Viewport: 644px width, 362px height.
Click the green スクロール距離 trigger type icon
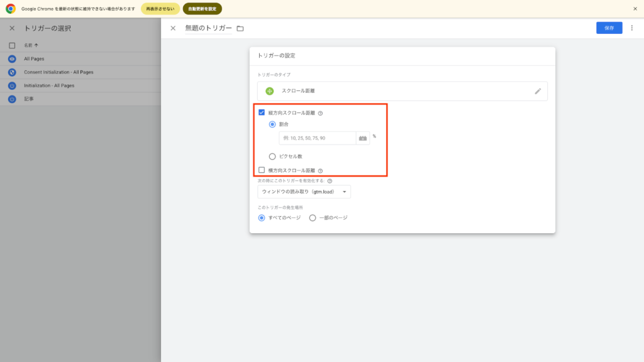270,91
